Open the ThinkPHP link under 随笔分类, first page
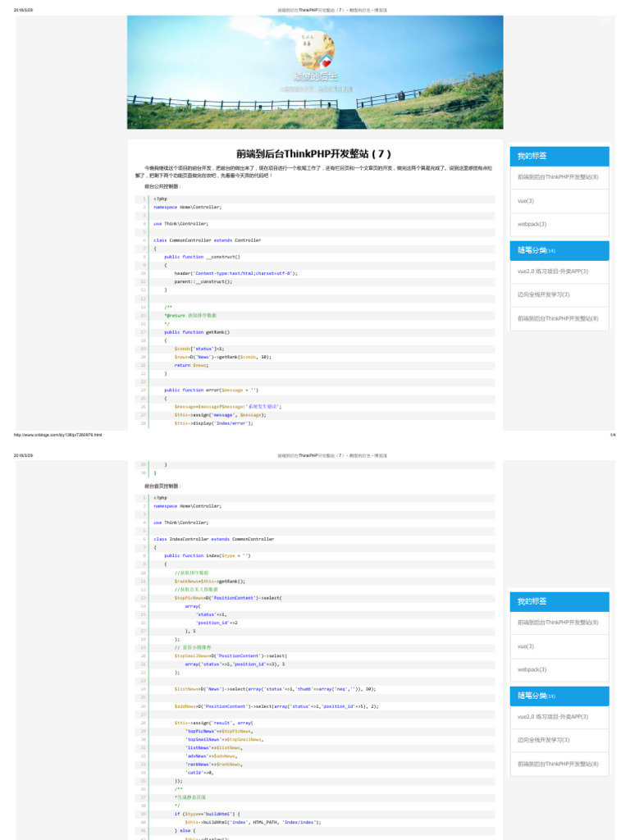The width and height of the screenshot is (630, 840). [558, 318]
